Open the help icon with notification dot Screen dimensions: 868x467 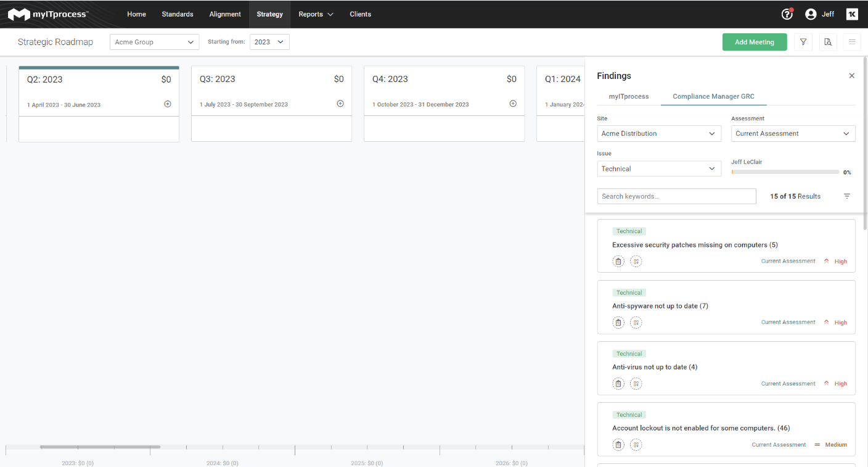pyautogui.click(x=787, y=14)
